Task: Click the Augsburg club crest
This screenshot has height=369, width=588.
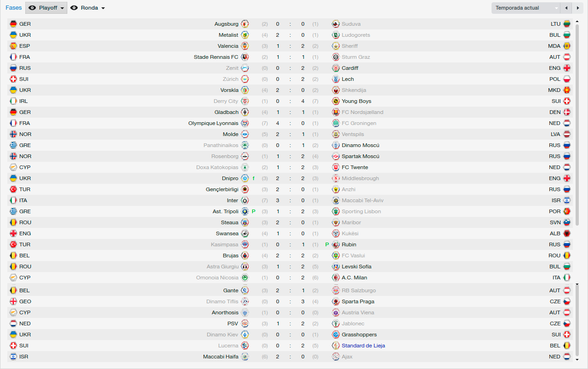Action: tap(245, 24)
